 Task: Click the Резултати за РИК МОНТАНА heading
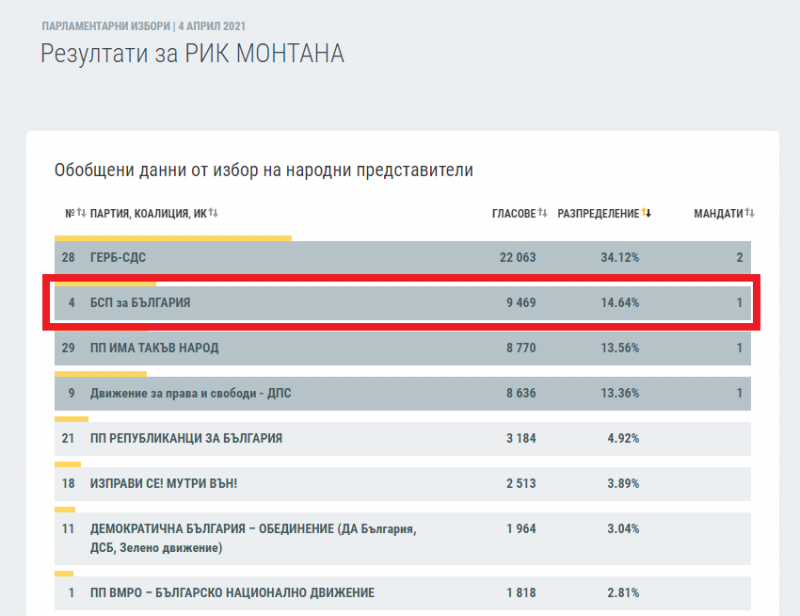[x=192, y=54]
